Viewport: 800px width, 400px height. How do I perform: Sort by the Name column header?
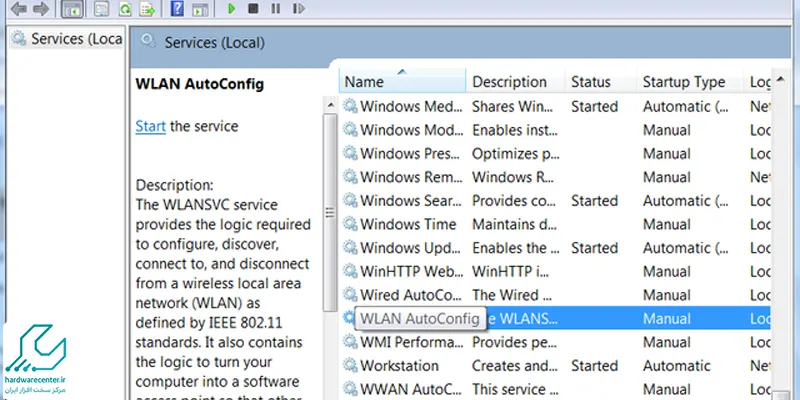402,82
